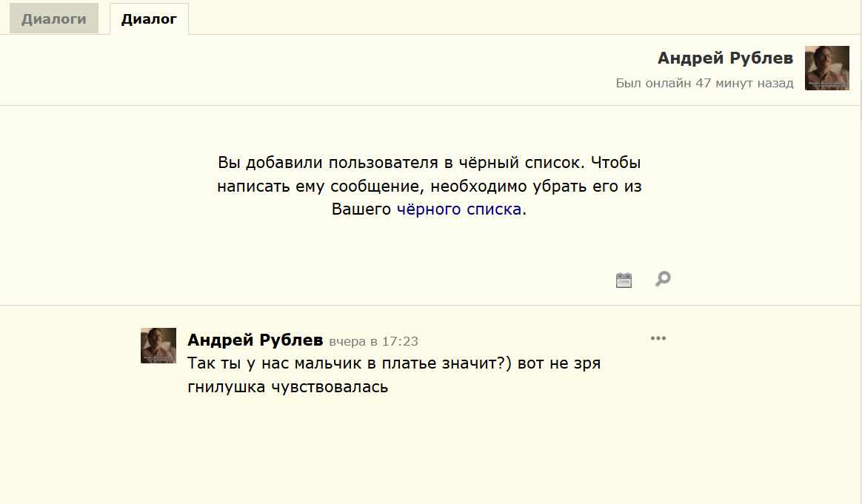862x504 pixels.
Task: Click the timestamp вчера в 17:23
Action: point(373,341)
